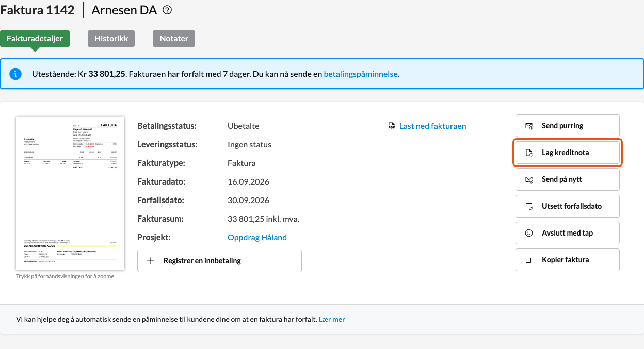
Task: Click the 'Trykk på forhåndsvisningen for å zoome.' hint
Action: [x=66, y=276]
